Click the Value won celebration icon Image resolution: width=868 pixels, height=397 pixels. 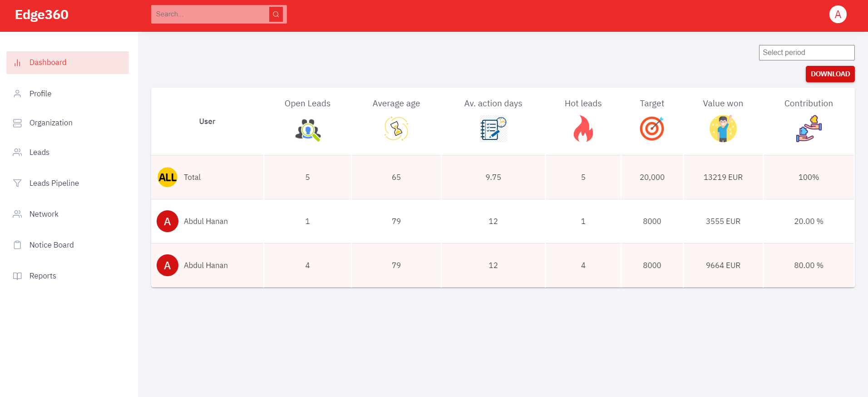pos(723,129)
